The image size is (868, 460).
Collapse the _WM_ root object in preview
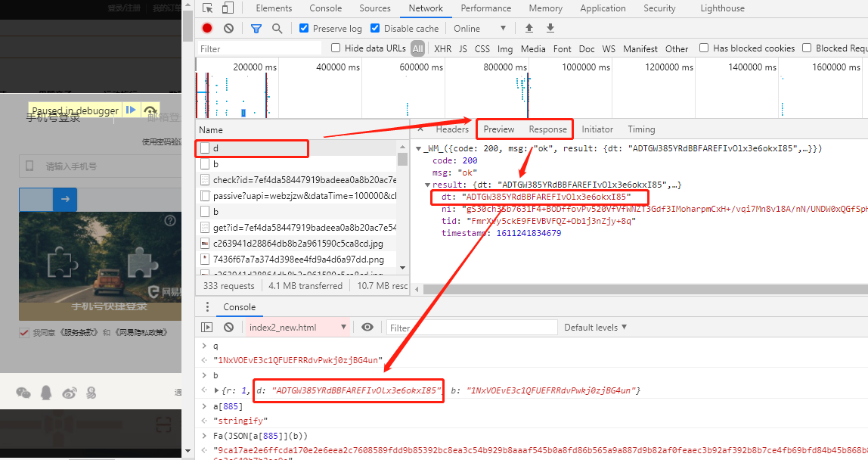click(419, 148)
